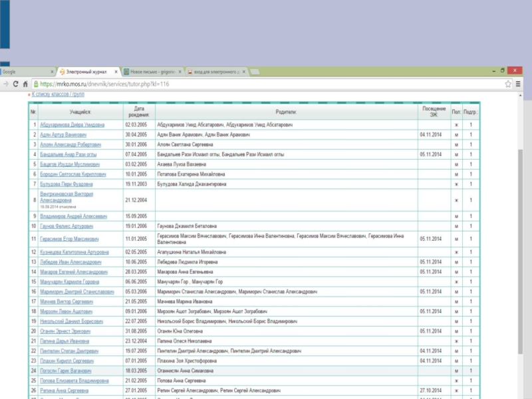Close the Электронный журнал tab

click(x=116, y=71)
